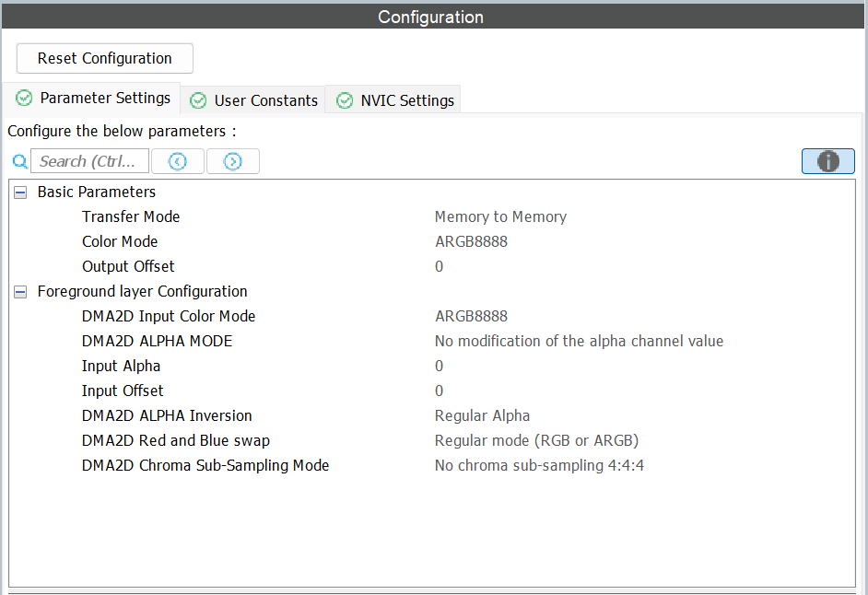The width and height of the screenshot is (868, 595).
Task: Go to next search result arrow
Action: 232,161
